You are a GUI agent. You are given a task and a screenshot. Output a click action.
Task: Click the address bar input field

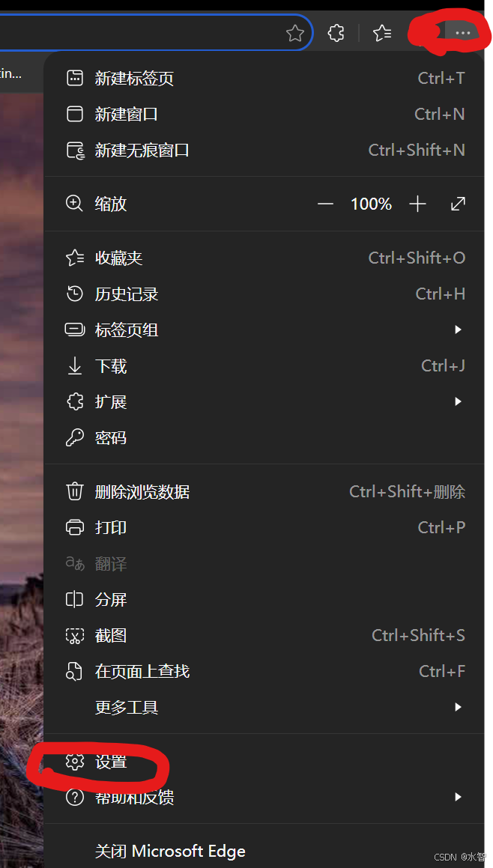point(139,33)
